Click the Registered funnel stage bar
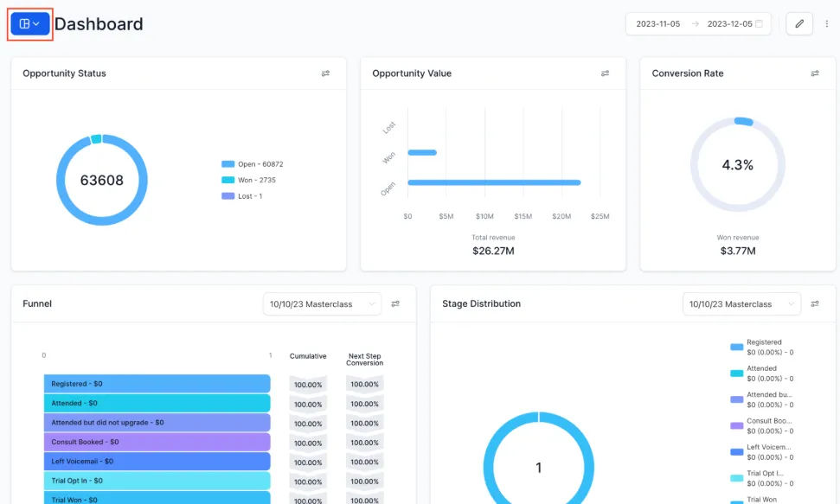Screen dimensions: 840x504 point(157,384)
